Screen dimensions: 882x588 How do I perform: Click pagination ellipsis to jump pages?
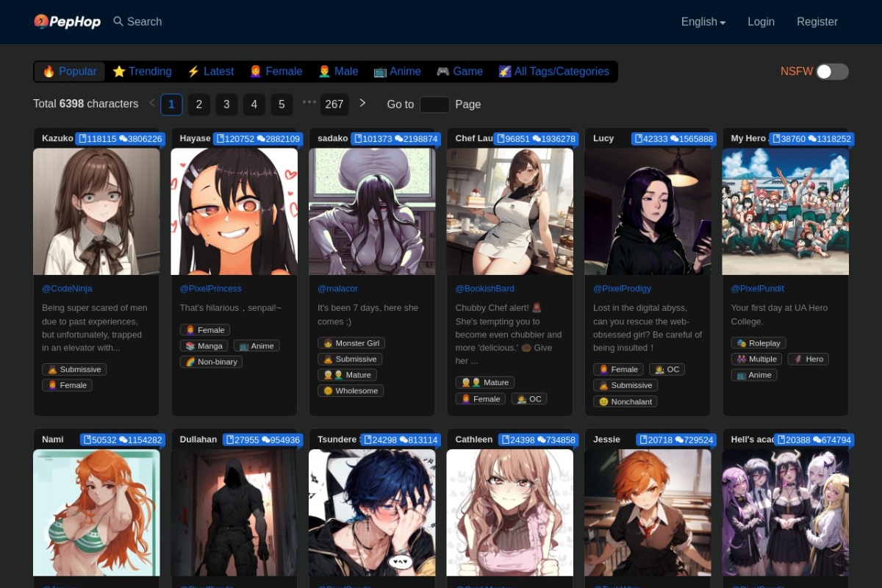[x=309, y=103]
